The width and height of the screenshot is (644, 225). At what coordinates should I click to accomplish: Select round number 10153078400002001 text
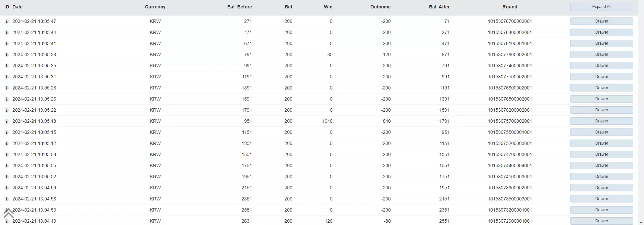[x=510, y=32]
